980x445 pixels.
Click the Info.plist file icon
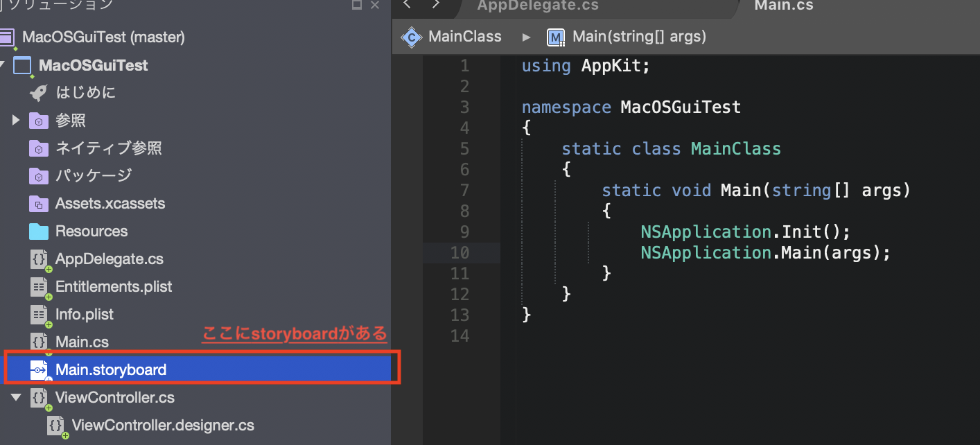[40, 315]
